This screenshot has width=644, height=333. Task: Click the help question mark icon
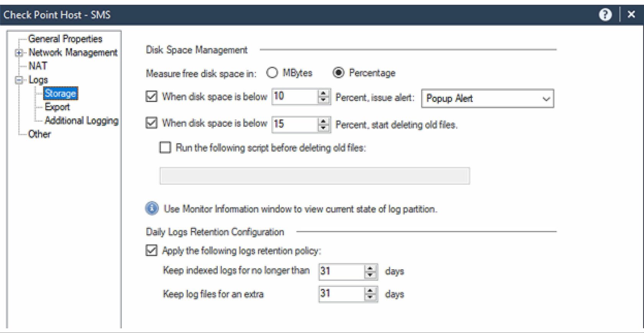[x=605, y=15]
